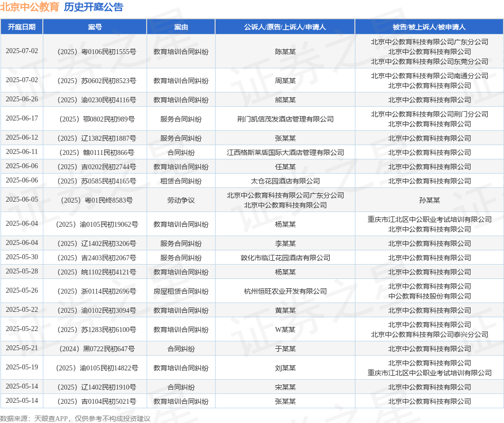Viewport: 504px width, 423px height.
Task: Select case number (2025)粤01民终8583号
Action: [x=97, y=200]
